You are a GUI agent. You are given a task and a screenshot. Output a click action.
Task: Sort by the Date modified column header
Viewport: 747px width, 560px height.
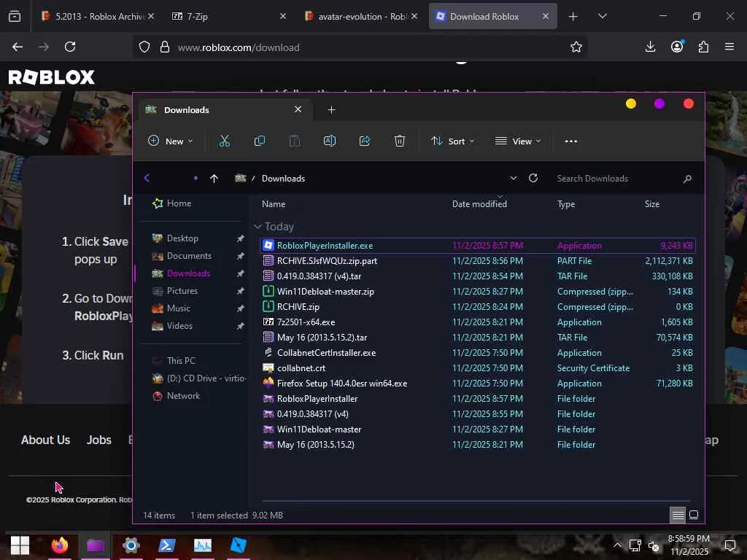click(x=479, y=204)
